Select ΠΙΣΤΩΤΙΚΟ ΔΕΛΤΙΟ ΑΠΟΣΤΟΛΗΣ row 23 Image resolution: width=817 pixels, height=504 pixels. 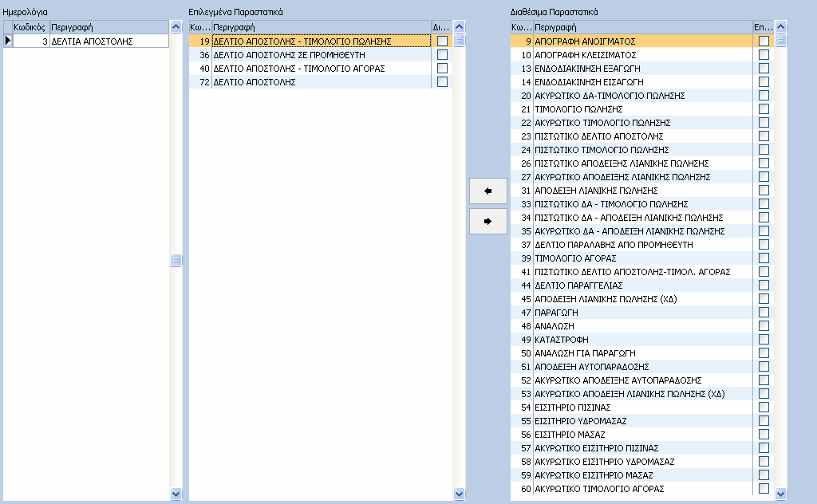point(642,136)
